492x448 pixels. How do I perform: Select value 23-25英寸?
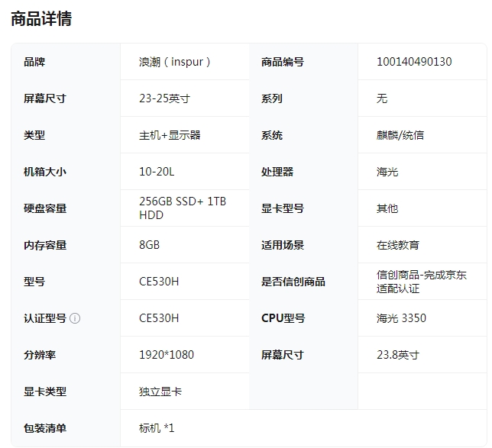coord(165,98)
